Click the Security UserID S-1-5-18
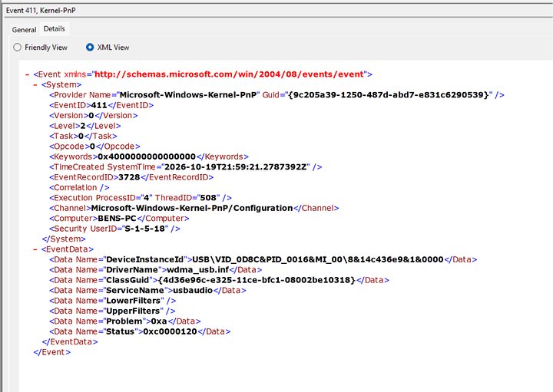Image resolution: width=553 pixels, height=392 pixels. pyautogui.click(x=144, y=229)
